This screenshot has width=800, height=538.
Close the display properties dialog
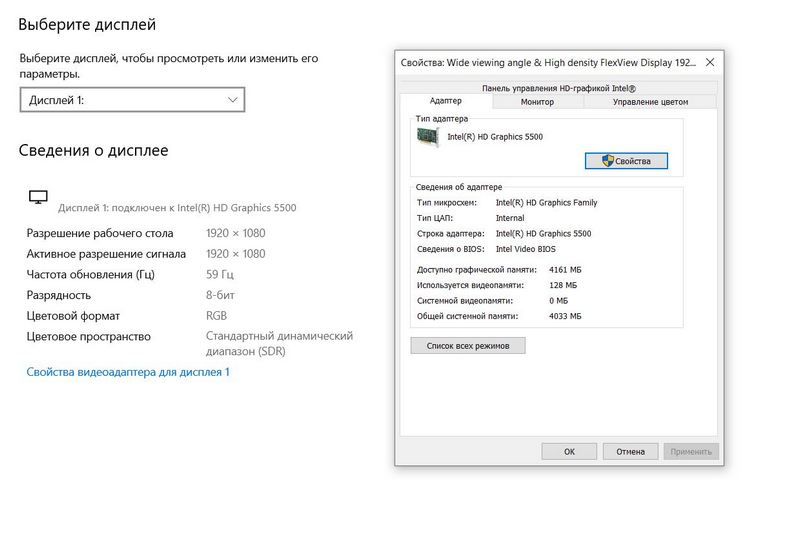click(x=710, y=62)
